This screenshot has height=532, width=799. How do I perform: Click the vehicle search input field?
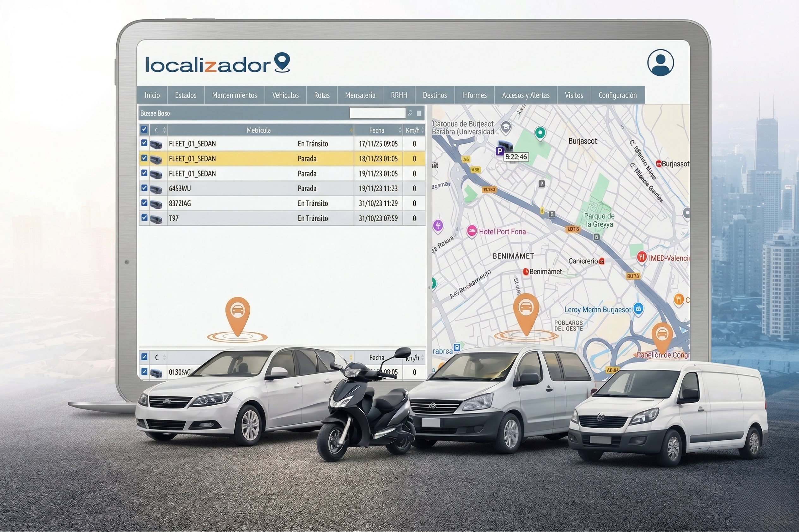377,113
